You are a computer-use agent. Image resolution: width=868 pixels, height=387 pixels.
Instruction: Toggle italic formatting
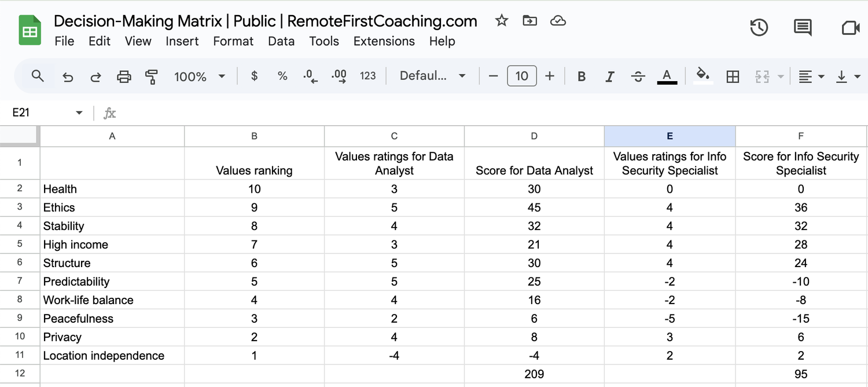point(609,76)
